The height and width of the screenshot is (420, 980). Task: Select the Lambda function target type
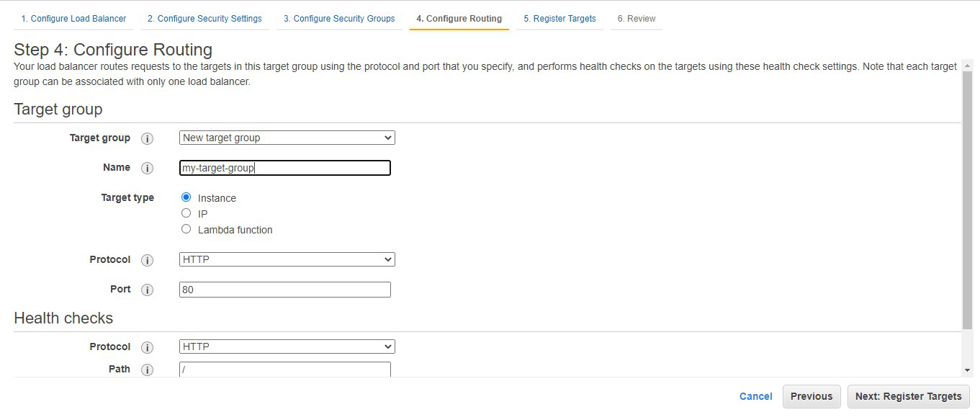pos(186,229)
